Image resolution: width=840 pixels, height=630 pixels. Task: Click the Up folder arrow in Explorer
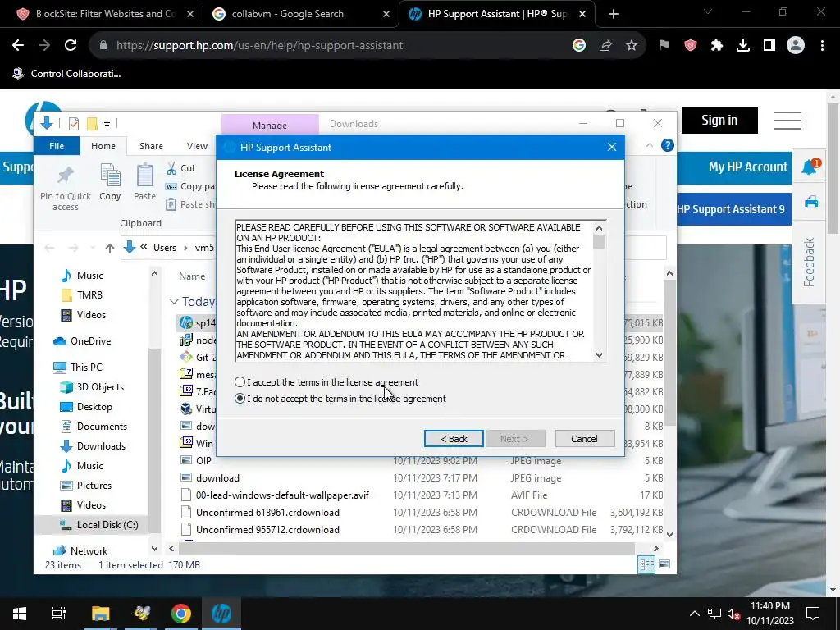110,248
